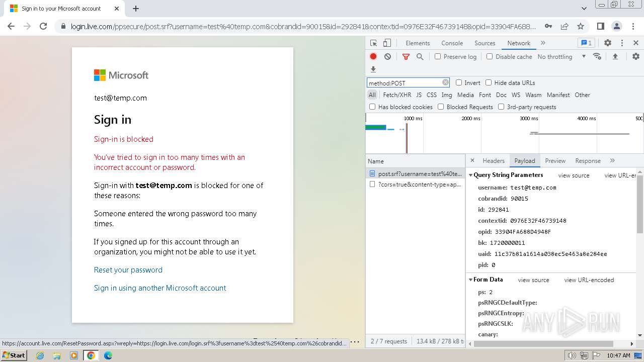Viewport: 644px width, 362px height.
Task: Open the issues counter badge
Action: pyautogui.click(x=586, y=43)
